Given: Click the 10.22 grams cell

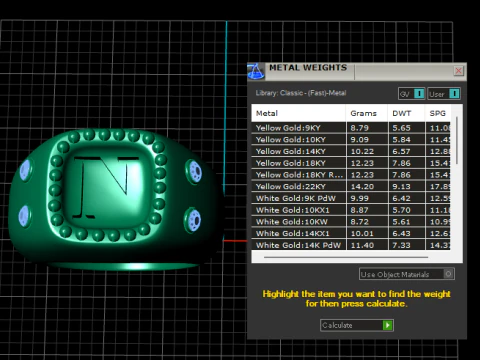Looking at the screenshot, I should coord(367,151).
